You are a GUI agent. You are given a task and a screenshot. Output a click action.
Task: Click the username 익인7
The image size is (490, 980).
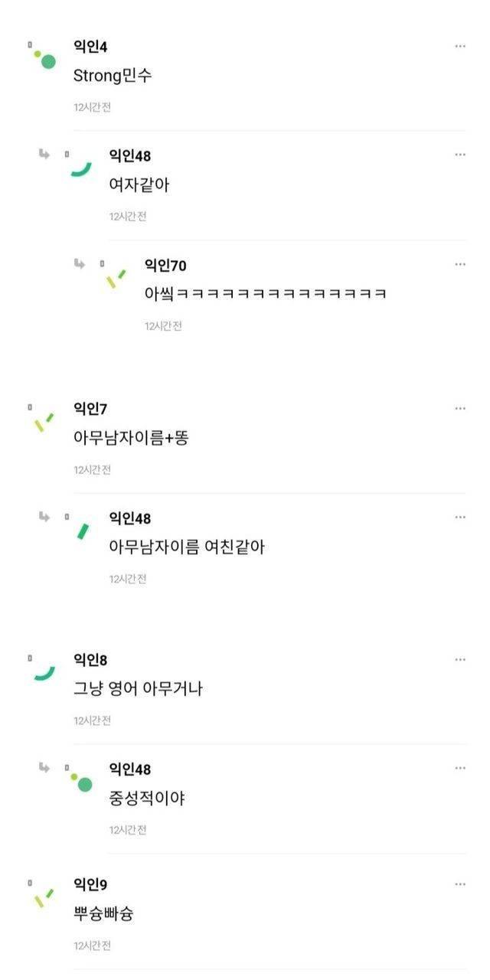click(90, 410)
